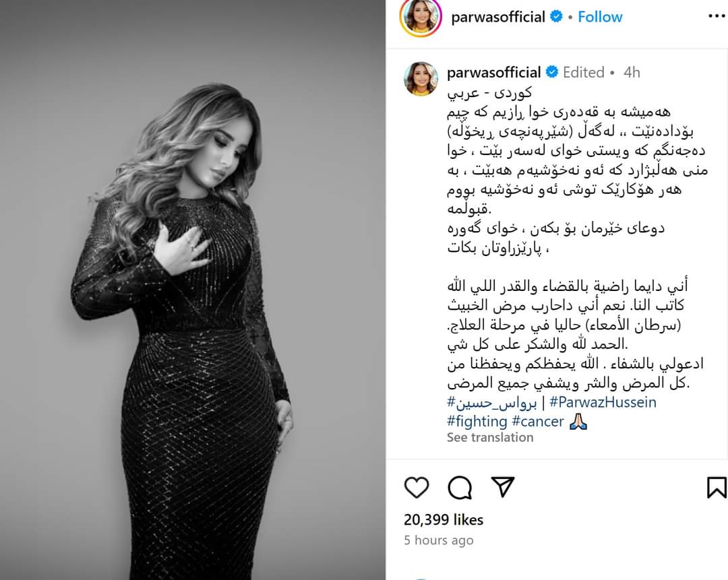Screen dimensions: 728x580
Task: Save post with bookmark icon
Action: point(717,487)
